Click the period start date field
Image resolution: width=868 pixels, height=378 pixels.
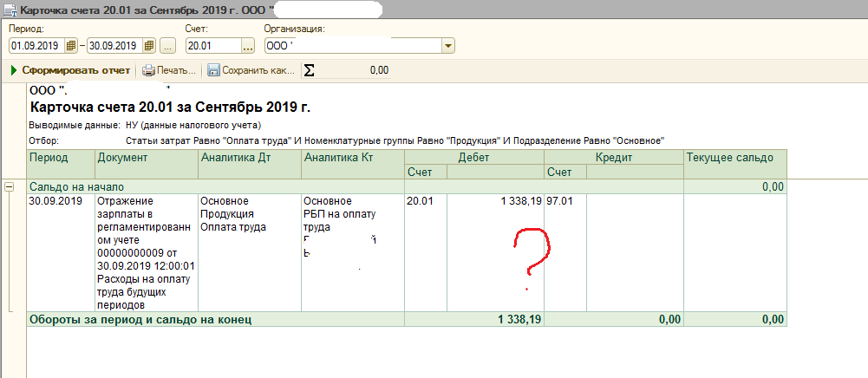[x=36, y=46]
